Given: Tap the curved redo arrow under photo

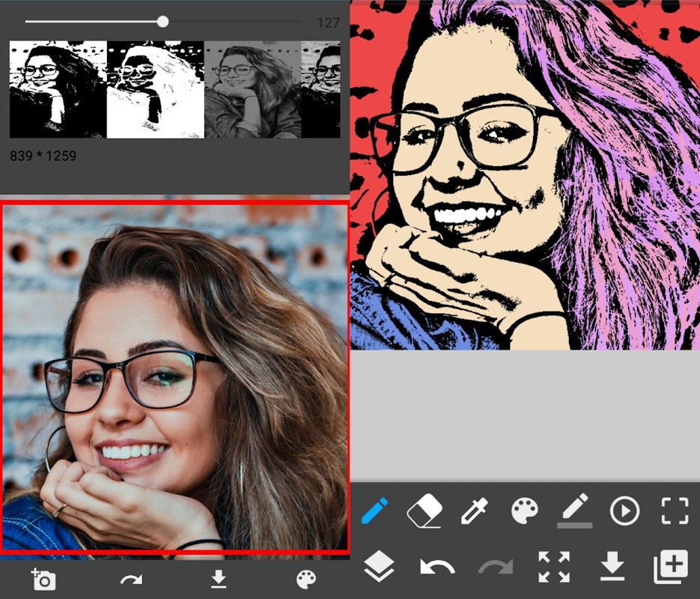Looking at the screenshot, I should 131,580.
